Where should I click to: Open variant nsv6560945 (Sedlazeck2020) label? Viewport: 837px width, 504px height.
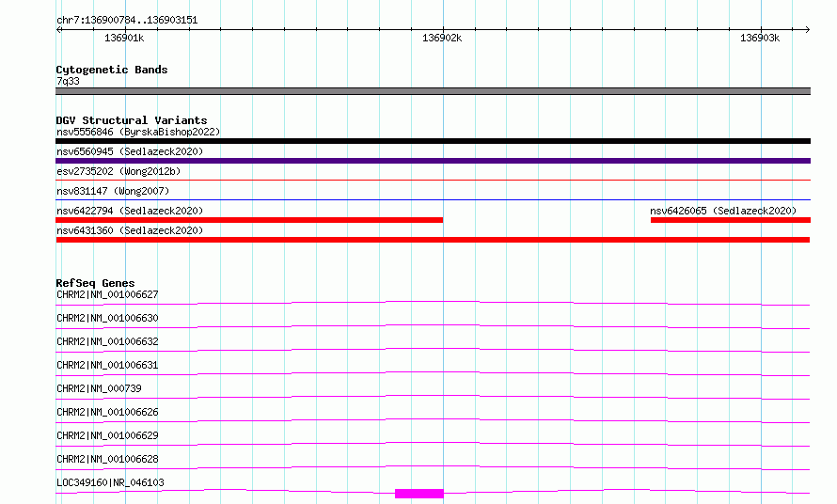(130, 151)
